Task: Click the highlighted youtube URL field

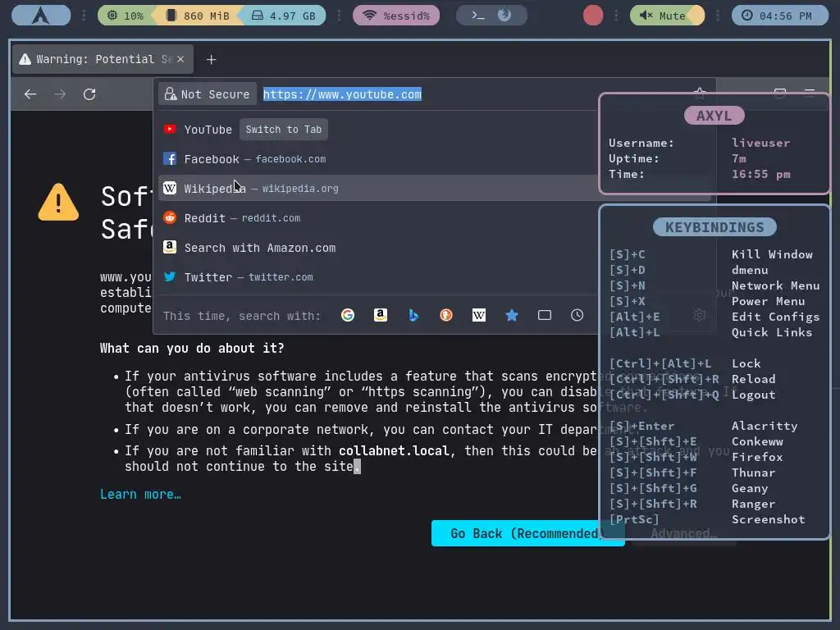Action: pos(342,94)
